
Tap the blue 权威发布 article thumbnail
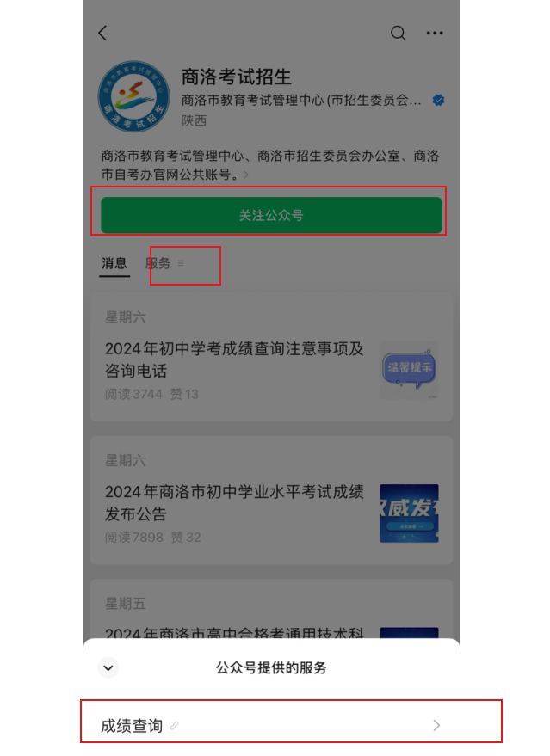point(409,513)
